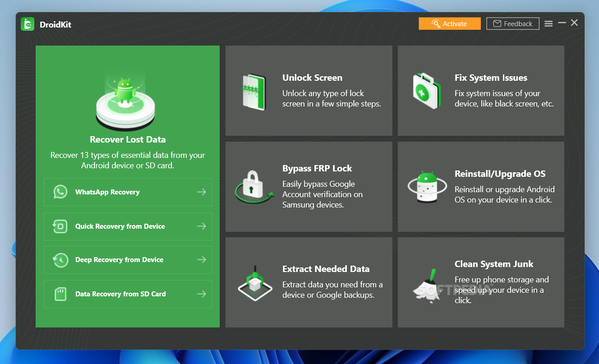Viewport: 599px width, 364px height.
Task: Click the SD card icon
Action: pyautogui.click(x=60, y=294)
